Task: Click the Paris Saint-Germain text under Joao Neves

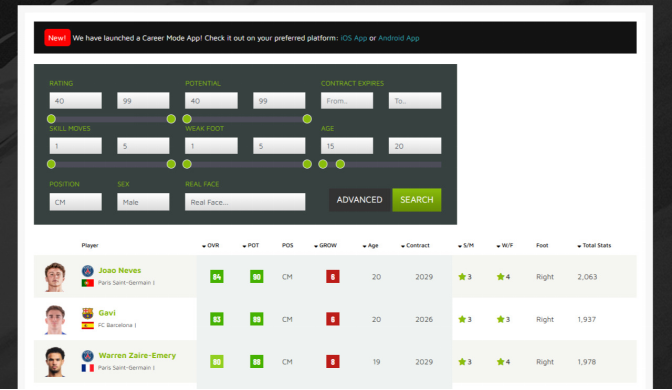Action: [124, 283]
